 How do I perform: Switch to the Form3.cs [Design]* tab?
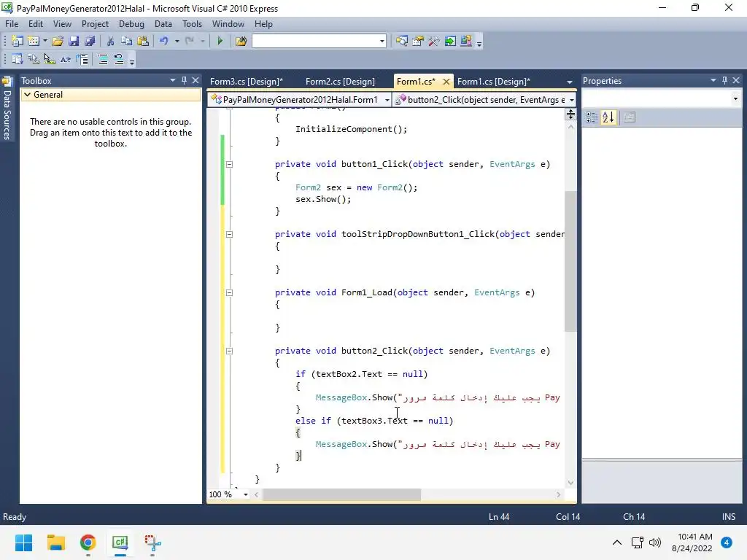(247, 82)
